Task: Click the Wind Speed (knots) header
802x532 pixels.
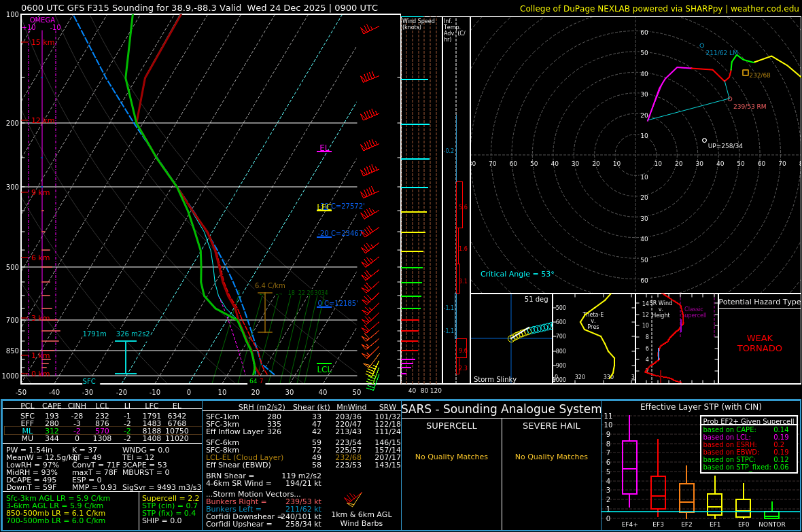Action: coord(419,24)
